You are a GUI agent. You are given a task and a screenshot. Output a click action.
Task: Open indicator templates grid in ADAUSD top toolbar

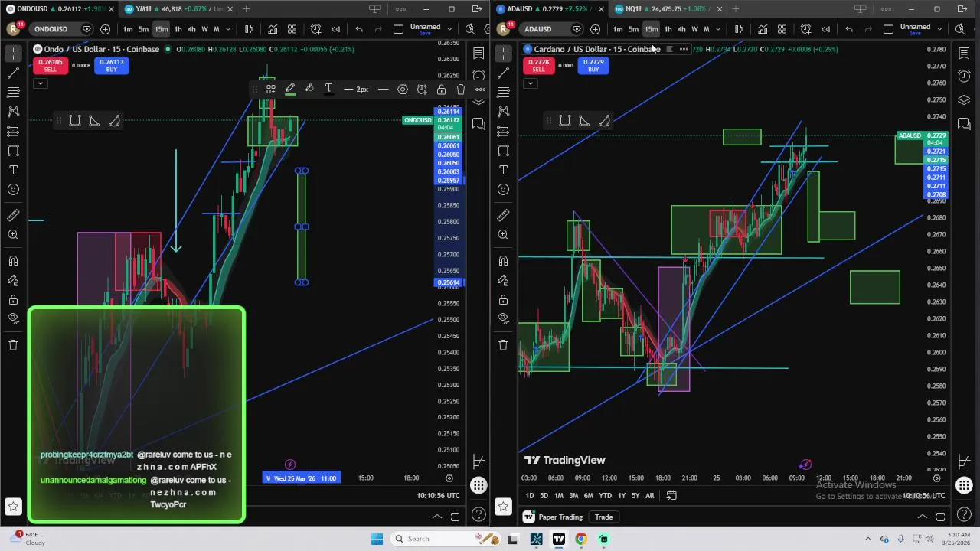point(782,29)
